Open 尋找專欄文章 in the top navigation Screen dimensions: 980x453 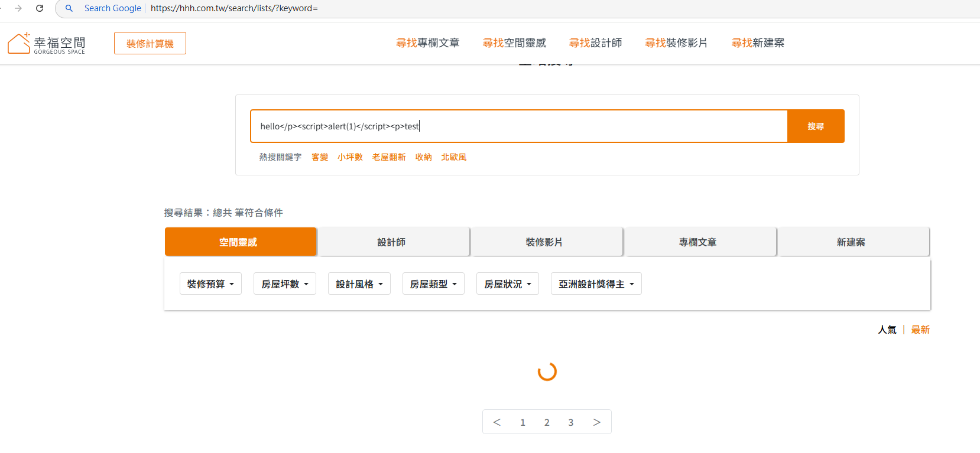coord(428,43)
